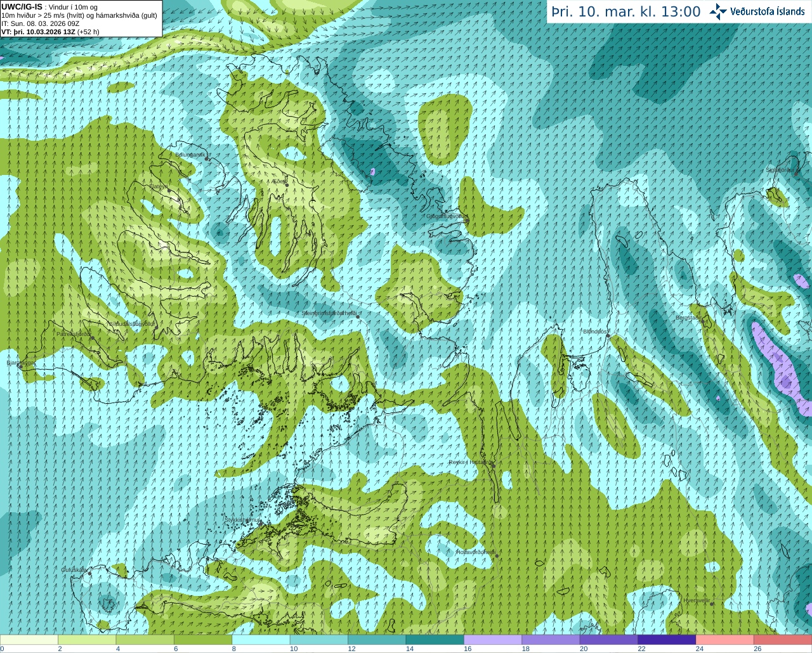Click the legend scale value '12'
This screenshot has height=653, width=812.
351,649
